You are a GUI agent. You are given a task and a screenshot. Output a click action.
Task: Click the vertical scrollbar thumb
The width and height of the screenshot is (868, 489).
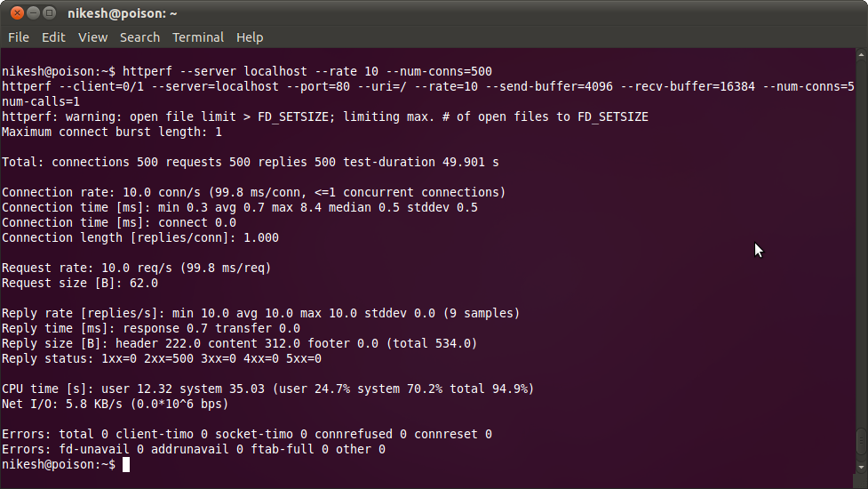point(861,443)
